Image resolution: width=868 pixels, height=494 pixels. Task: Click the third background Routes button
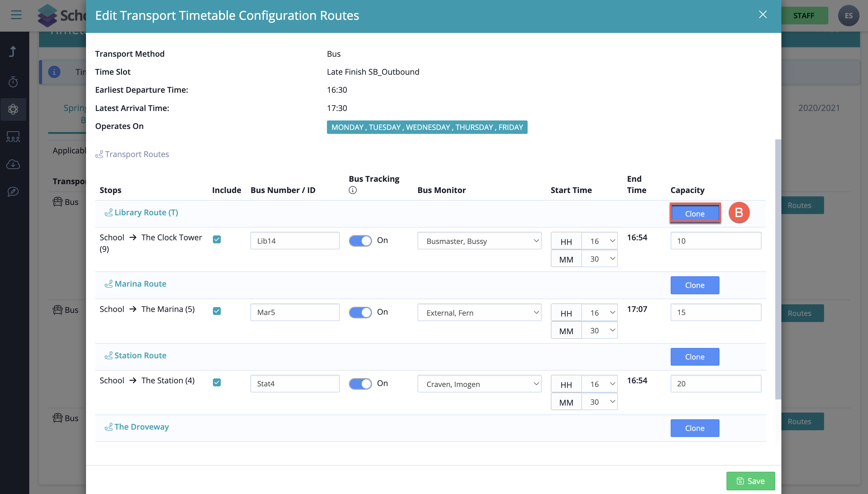pos(802,421)
